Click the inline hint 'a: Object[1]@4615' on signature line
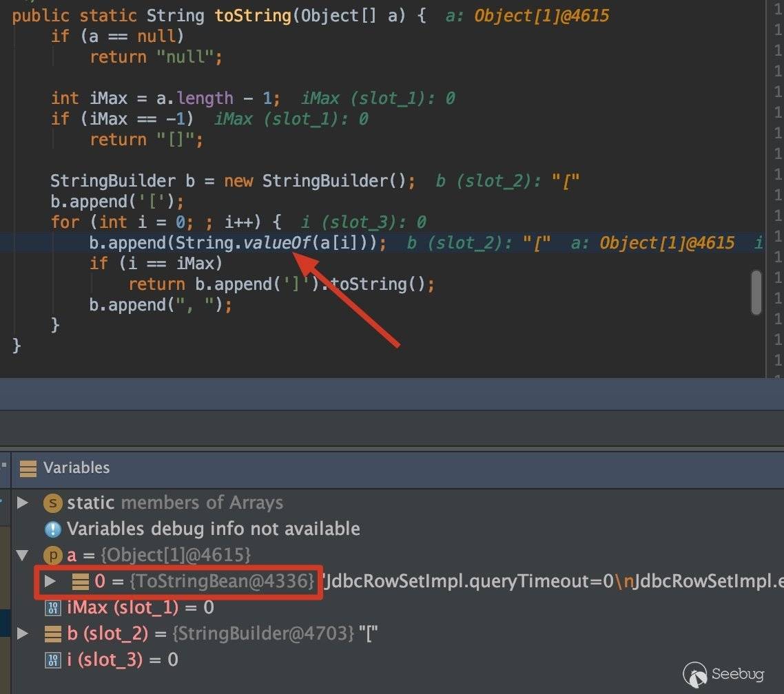 [528, 16]
